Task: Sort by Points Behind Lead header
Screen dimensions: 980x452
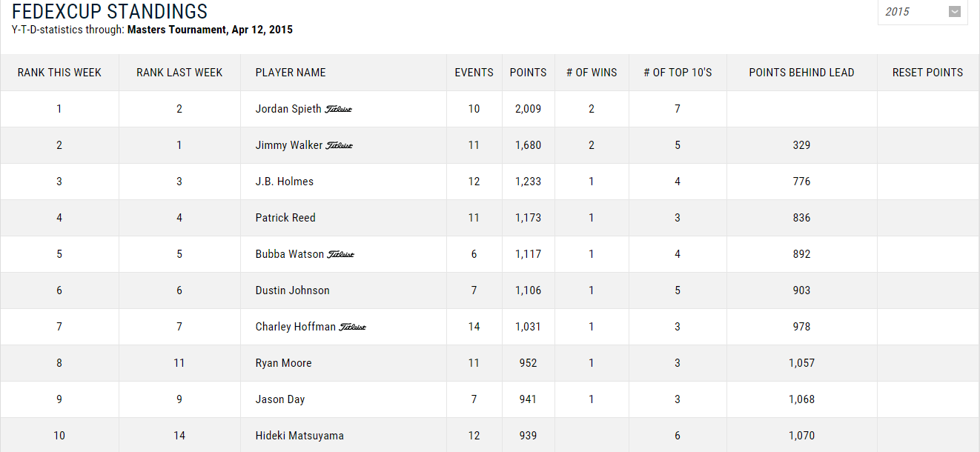Action: (801, 73)
